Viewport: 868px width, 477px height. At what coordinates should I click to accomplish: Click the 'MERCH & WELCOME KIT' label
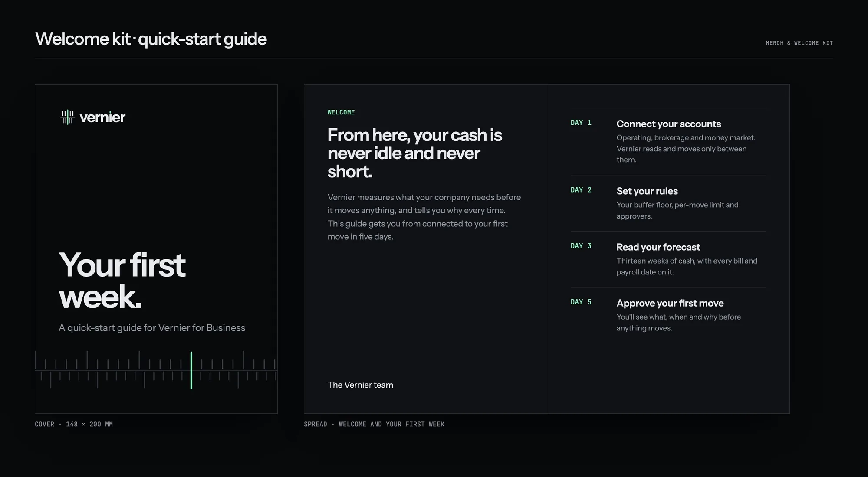click(x=799, y=43)
